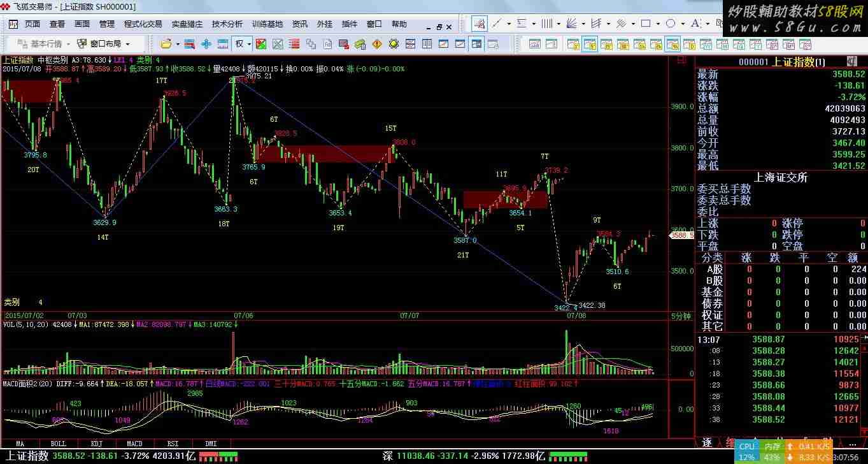Select the rectangle drawing tool
This screenshot has height=464, width=868.
pos(646,24)
